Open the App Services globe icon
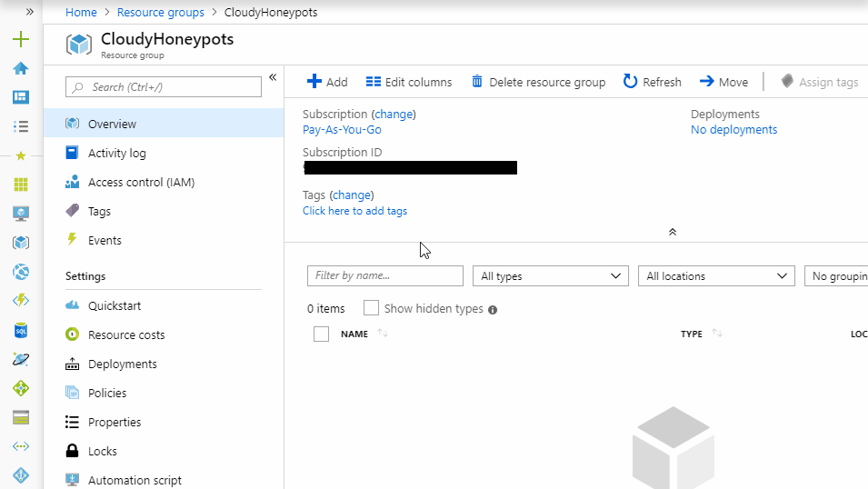The image size is (868, 489). [21, 272]
